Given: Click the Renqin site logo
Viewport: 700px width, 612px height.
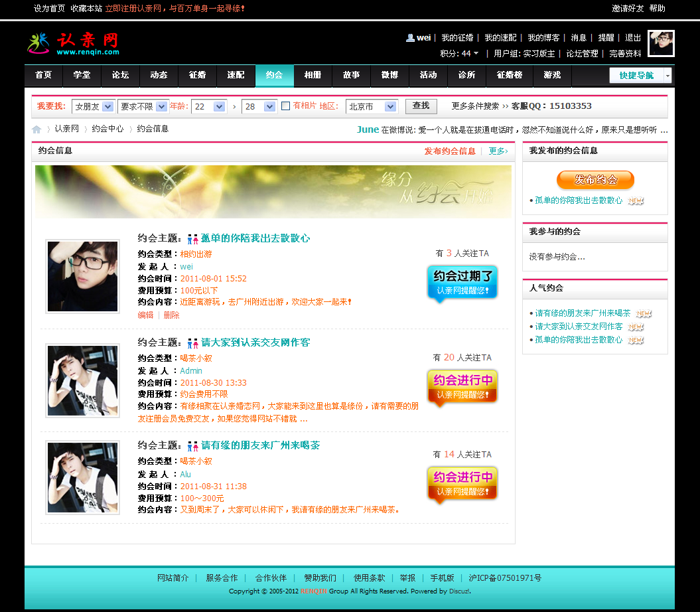Looking at the screenshot, I should [73, 43].
